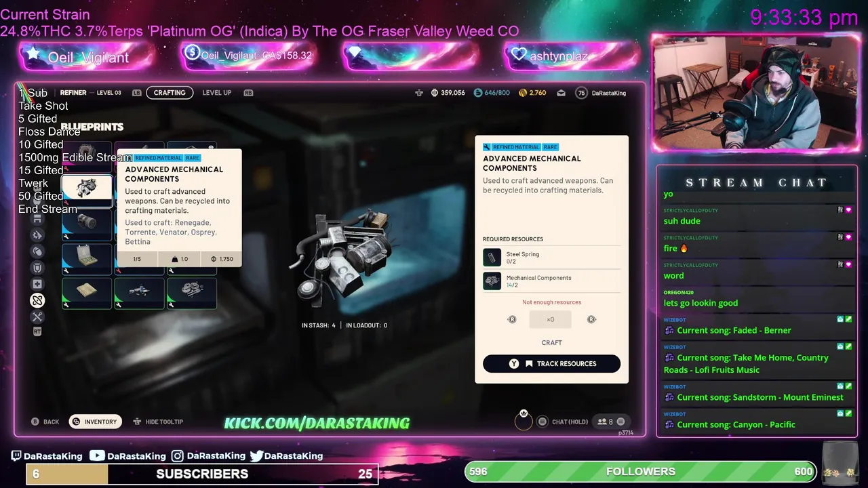Screen dimensions: 868x488
Task: Click the OREGON420 chat username
Action: pos(678,292)
